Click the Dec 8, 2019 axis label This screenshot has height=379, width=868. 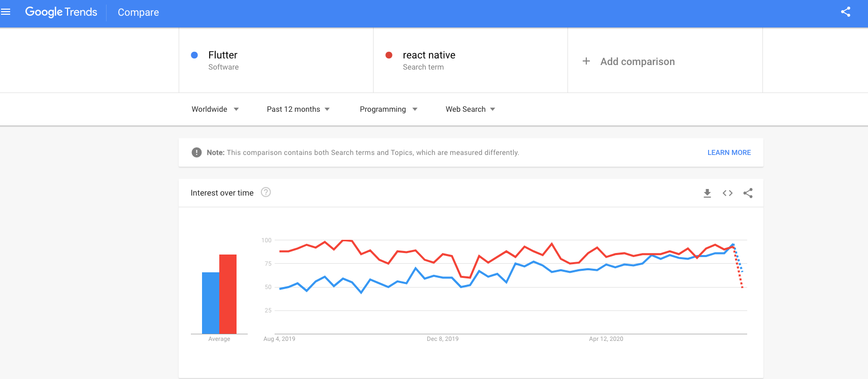click(443, 339)
